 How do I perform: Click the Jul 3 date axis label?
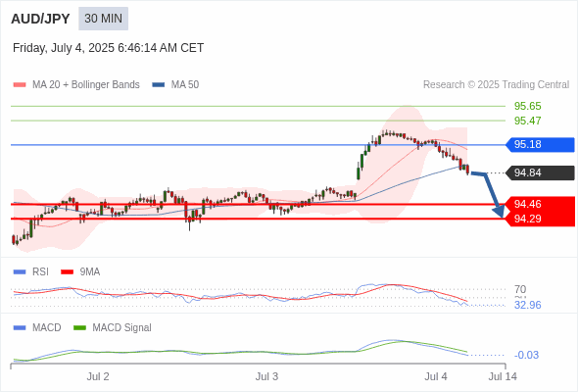tap(266, 376)
